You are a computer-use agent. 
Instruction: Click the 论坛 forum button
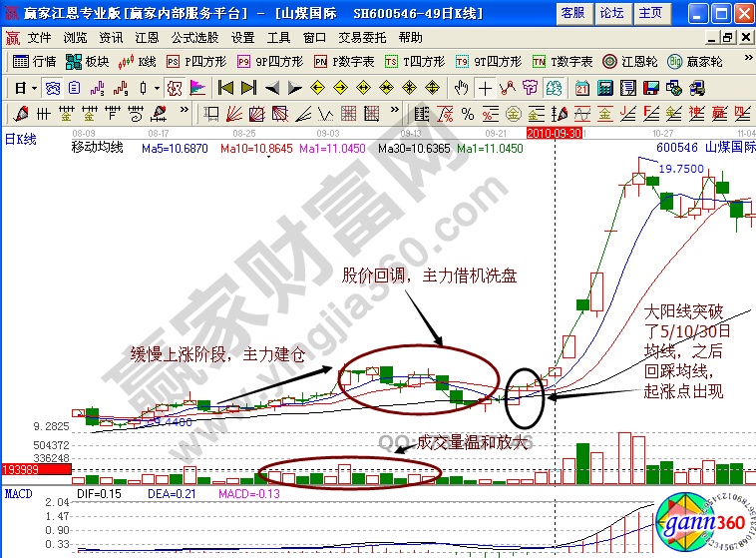pyautogui.click(x=610, y=12)
